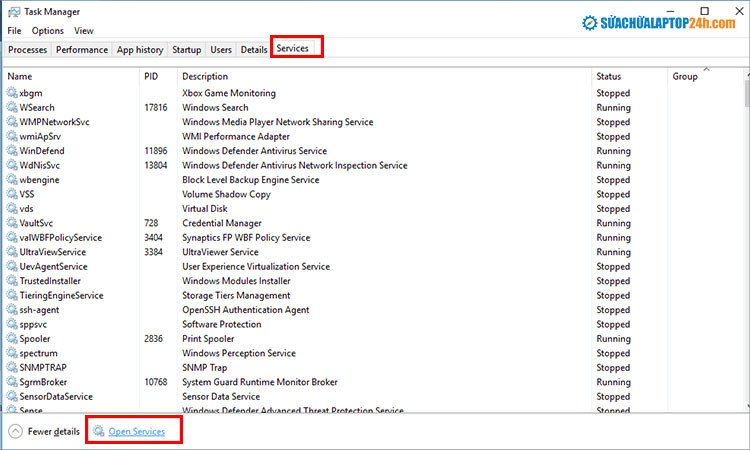Click the gear icon beside SgrmBroker

point(12,382)
